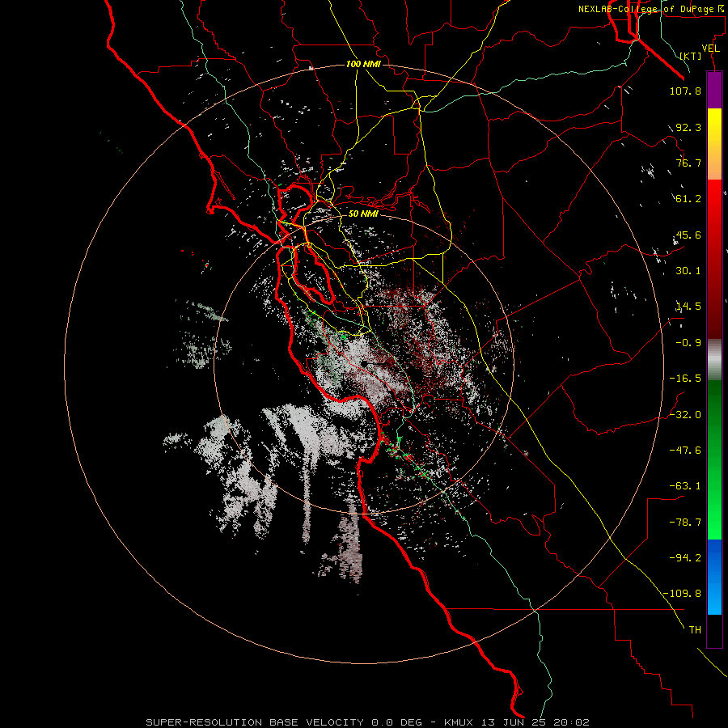728x728 pixels.
Task: Click the -47.6 value on the velocity scale
Action: [x=685, y=451]
